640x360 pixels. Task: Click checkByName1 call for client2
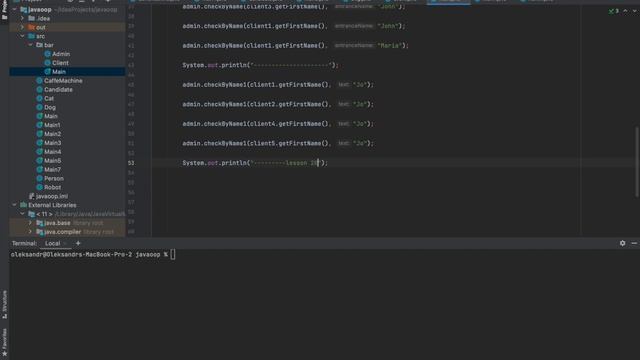278,104
